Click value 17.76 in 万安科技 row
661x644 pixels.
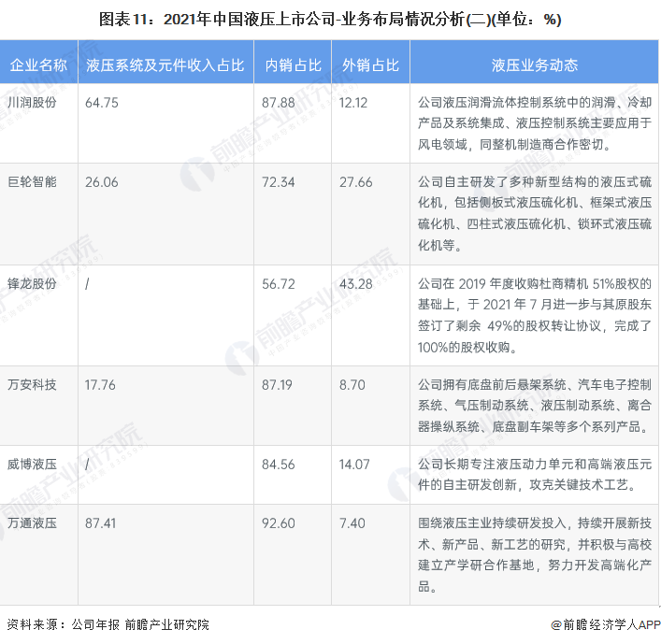100,385
